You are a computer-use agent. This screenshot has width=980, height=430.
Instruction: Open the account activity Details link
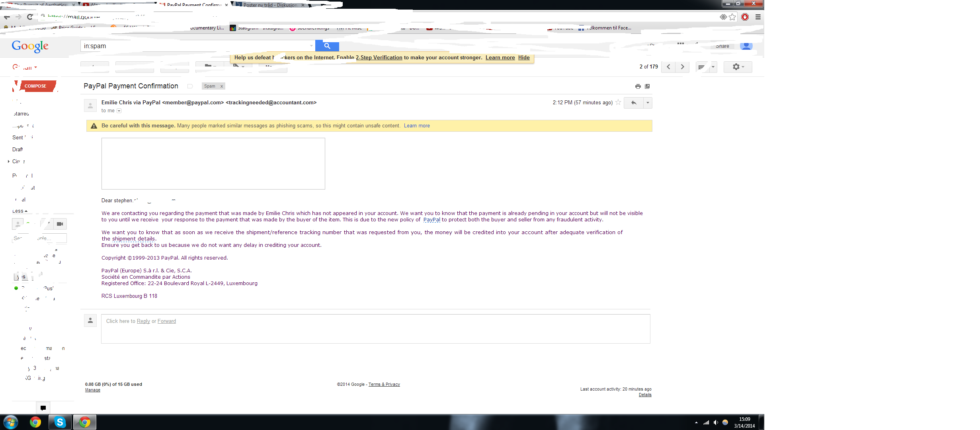[x=645, y=395]
